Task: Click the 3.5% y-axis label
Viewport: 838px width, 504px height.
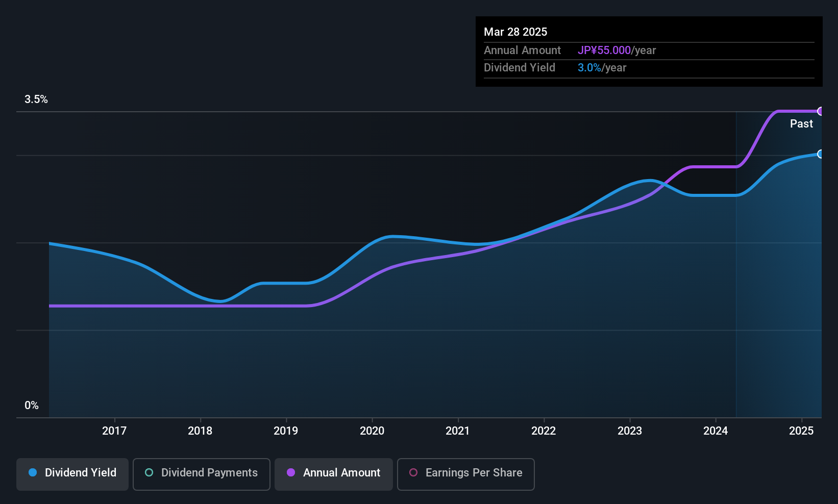Action: [x=36, y=99]
